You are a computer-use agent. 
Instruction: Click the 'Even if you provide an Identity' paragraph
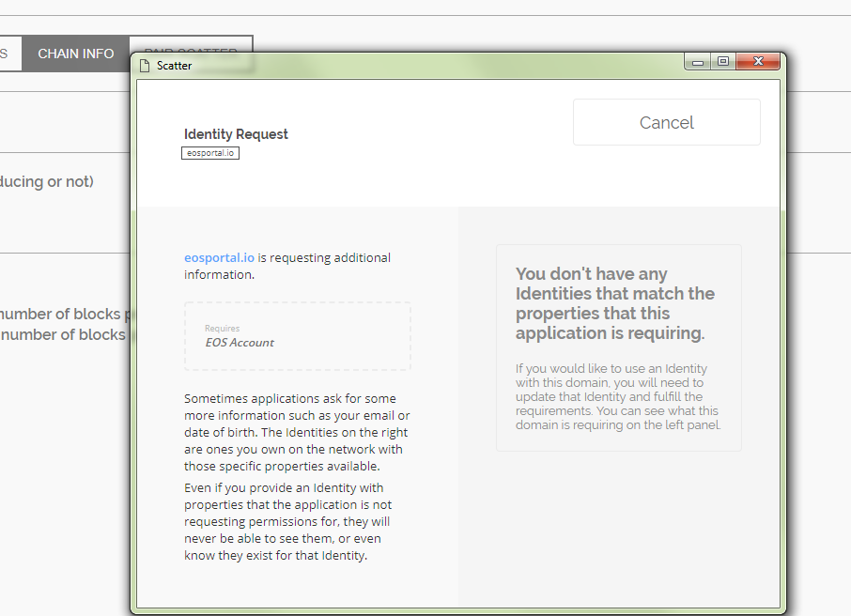(x=288, y=521)
